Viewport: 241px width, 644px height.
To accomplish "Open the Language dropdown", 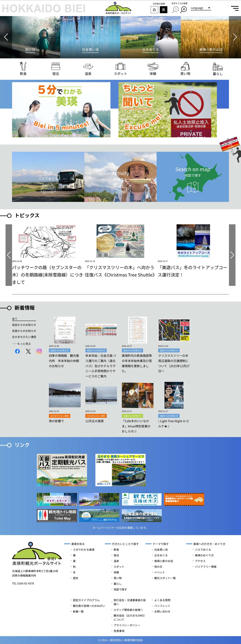I will click(x=201, y=8).
